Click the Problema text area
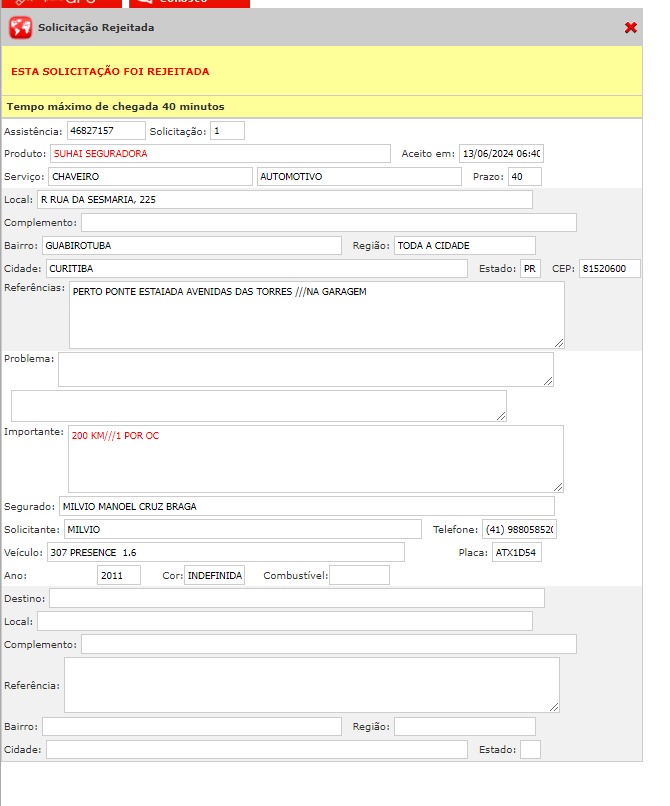Viewport: 670px width, 806px height. pos(305,370)
